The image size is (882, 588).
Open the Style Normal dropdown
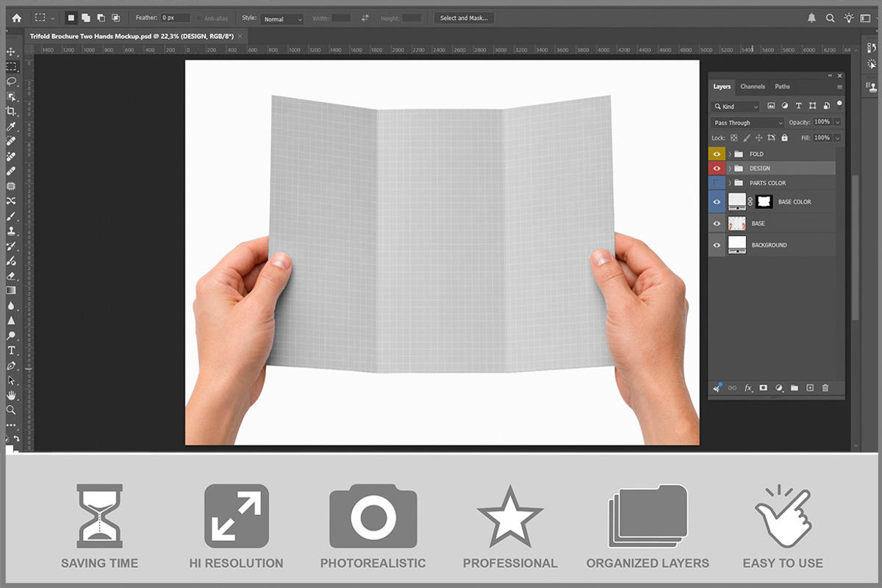coord(282,18)
